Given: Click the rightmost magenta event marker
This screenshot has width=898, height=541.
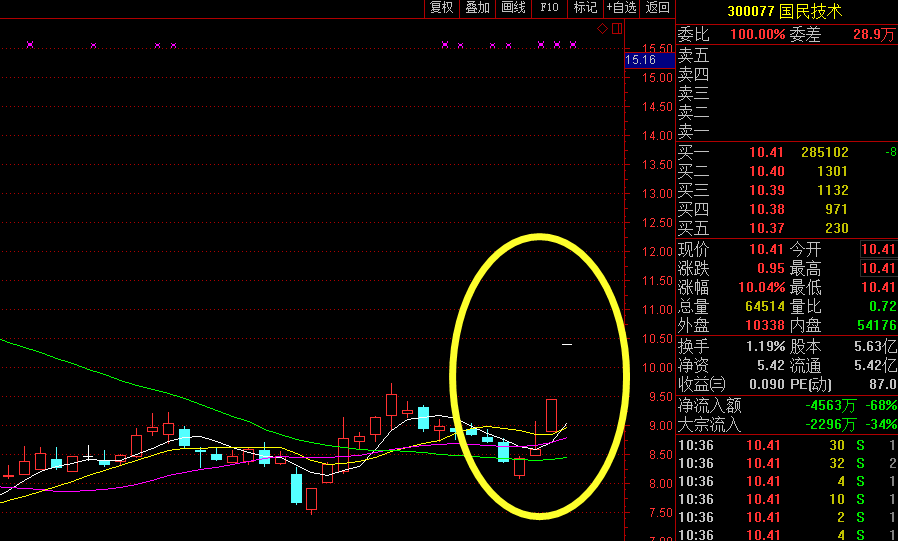Looking at the screenshot, I should (573, 45).
